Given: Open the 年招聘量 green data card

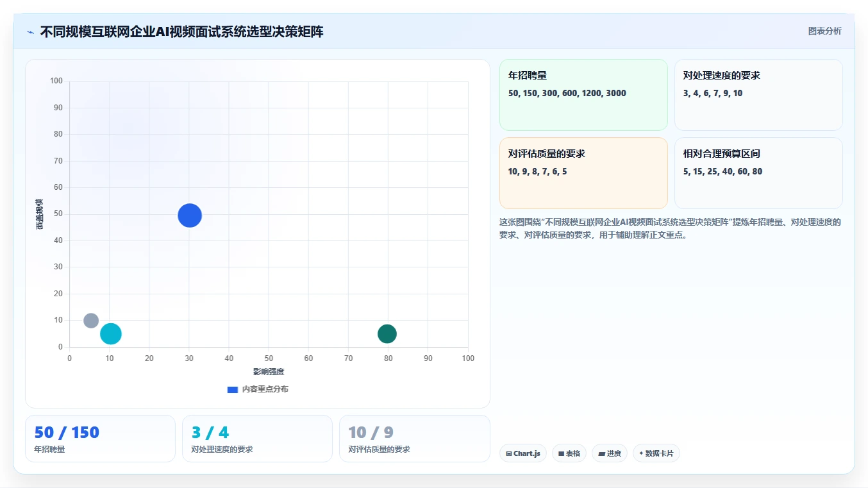Looking at the screenshot, I should tap(583, 95).
